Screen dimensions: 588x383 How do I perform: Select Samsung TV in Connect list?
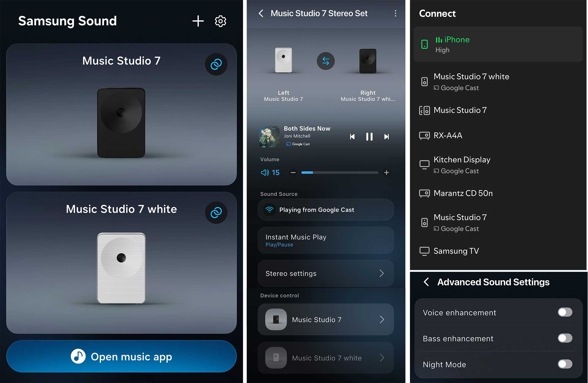498,251
